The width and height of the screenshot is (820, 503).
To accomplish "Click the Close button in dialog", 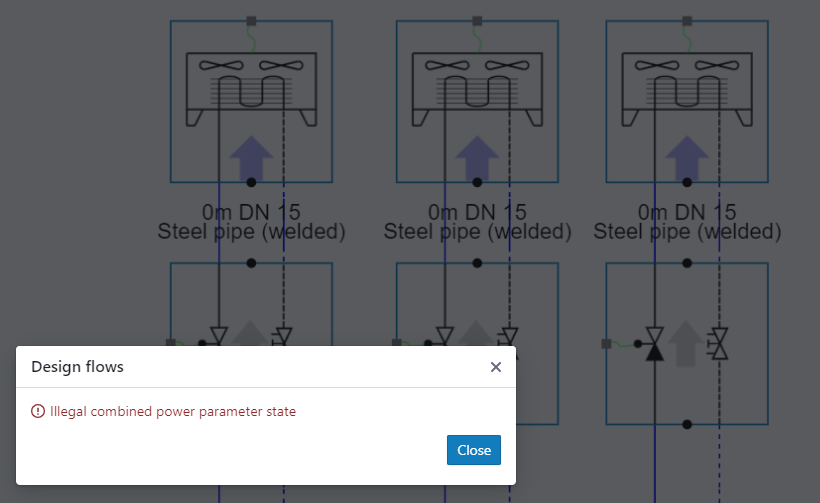I will (x=473, y=450).
